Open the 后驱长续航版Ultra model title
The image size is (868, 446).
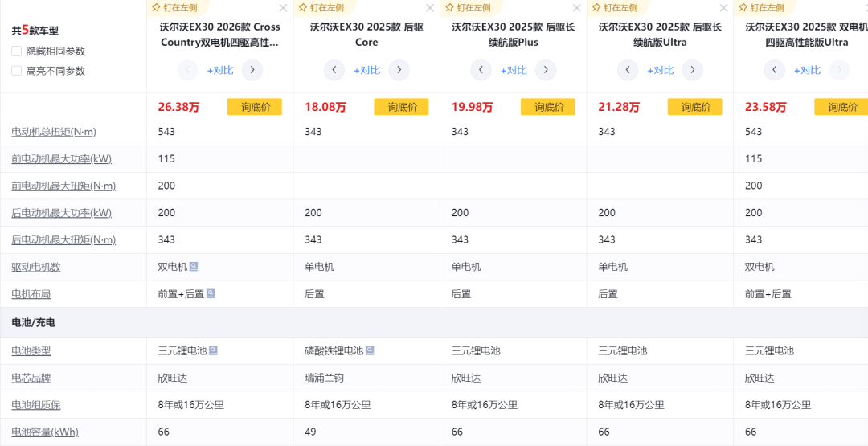(660, 35)
